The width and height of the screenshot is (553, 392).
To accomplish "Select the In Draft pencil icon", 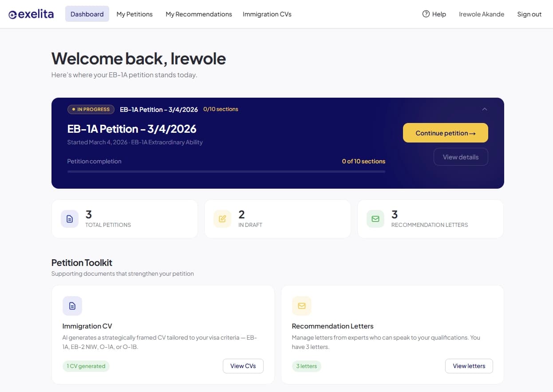I will [222, 218].
